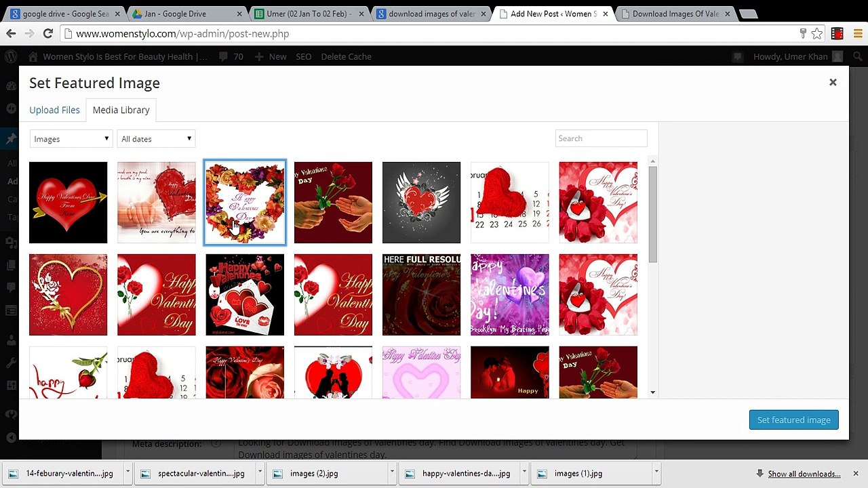This screenshot has height=488, width=868.
Task: Expand options arrow for images (2).jpg download
Action: click(391, 473)
